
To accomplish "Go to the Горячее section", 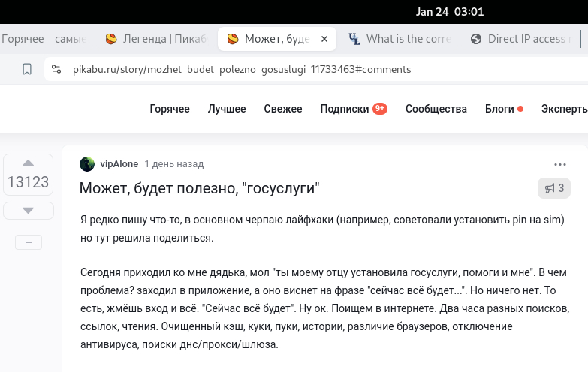I will pyautogui.click(x=170, y=109).
